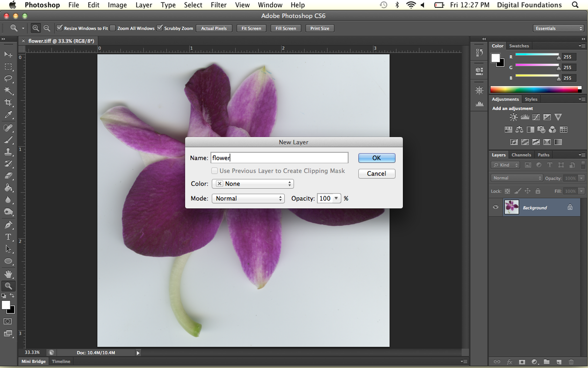Switch to the Channels tab
Viewport: 588px width, 368px height.
(521, 155)
